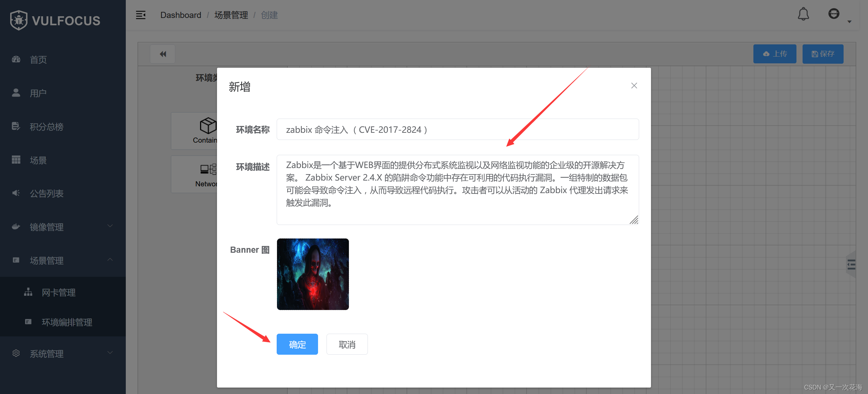The height and width of the screenshot is (394, 868).
Task: Click the 用户 person icon
Action: pos(16,92)
